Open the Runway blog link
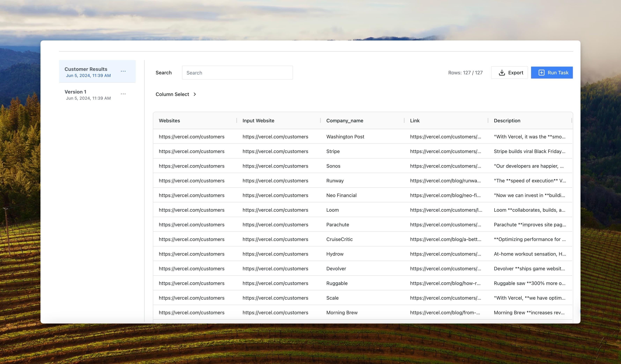 pos(445,181)
